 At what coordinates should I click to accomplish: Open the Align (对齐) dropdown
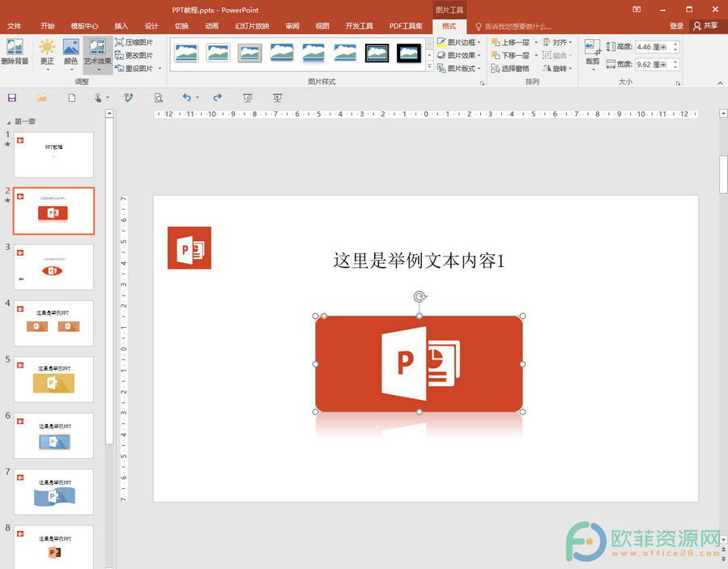558,42
